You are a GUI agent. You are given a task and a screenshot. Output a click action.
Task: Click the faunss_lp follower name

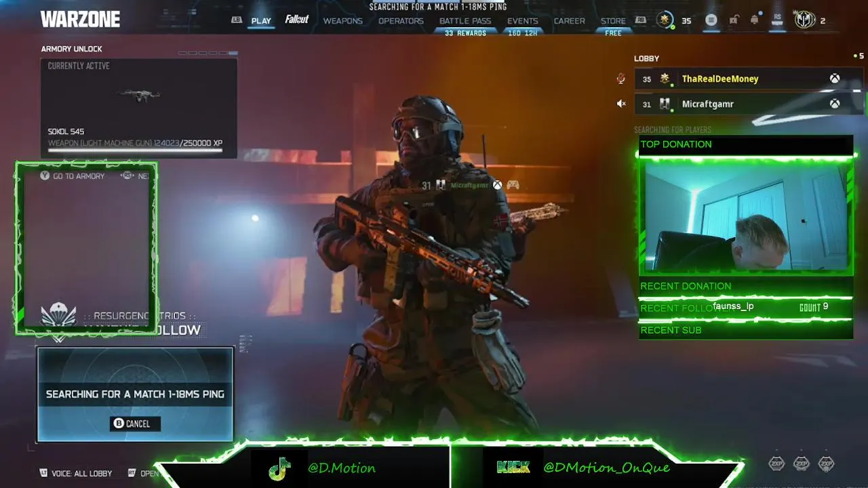point(733,306)
